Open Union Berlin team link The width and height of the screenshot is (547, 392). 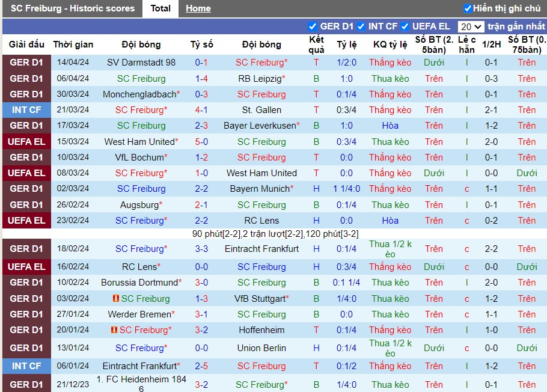click(x=261, y=348)
